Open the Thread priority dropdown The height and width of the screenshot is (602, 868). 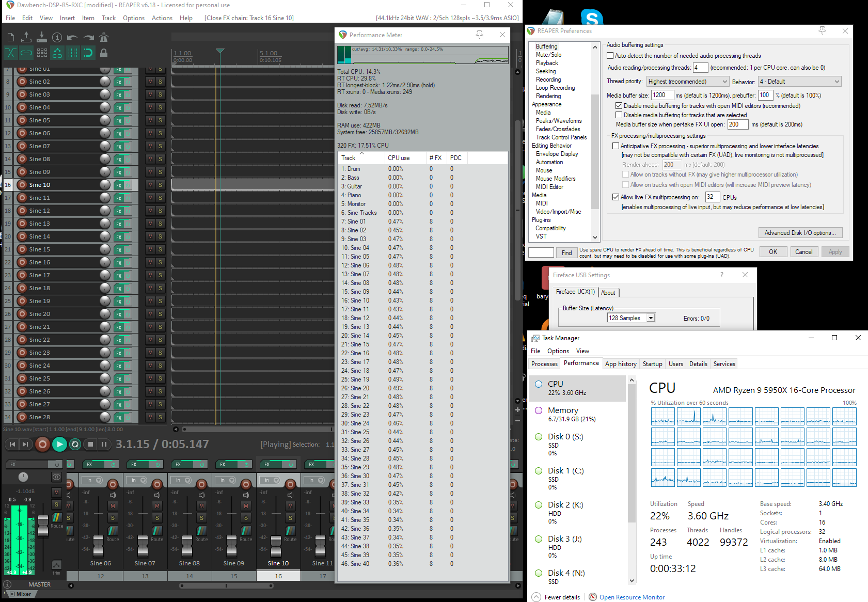point(687,82)
